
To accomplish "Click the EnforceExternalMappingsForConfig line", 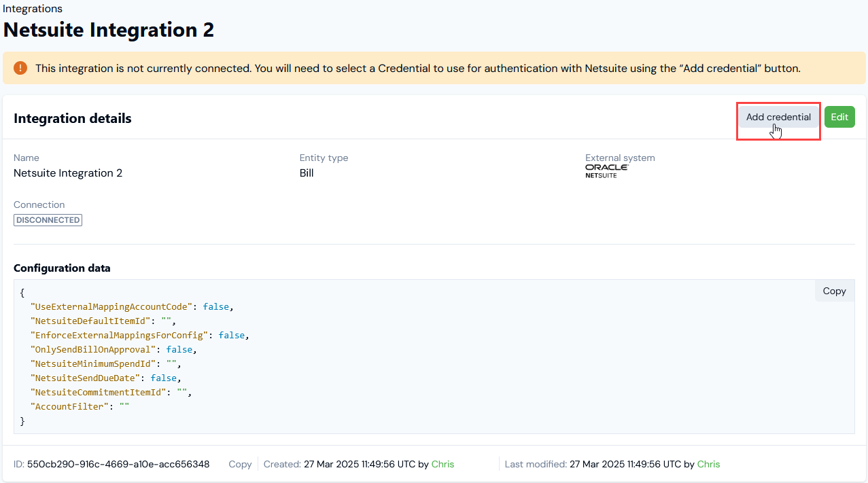I will point(140,335).
